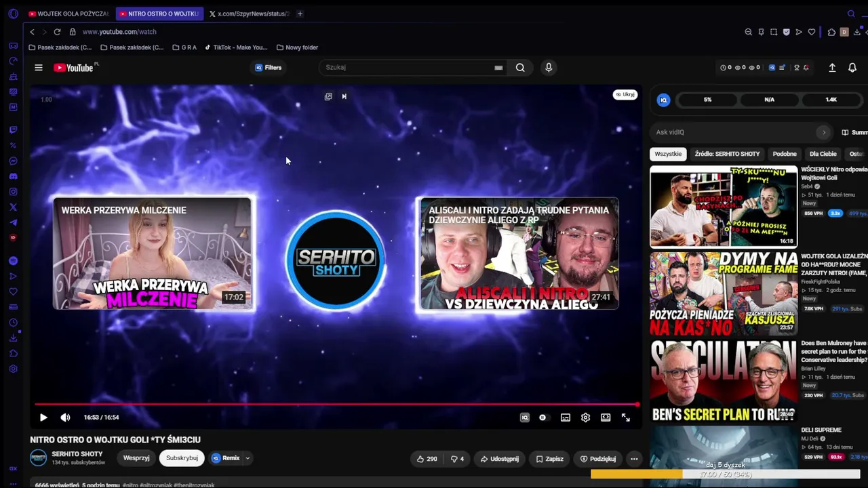The image size is (868, 488).
Task: Like the video with thumbs up
Action: (427, 459)
